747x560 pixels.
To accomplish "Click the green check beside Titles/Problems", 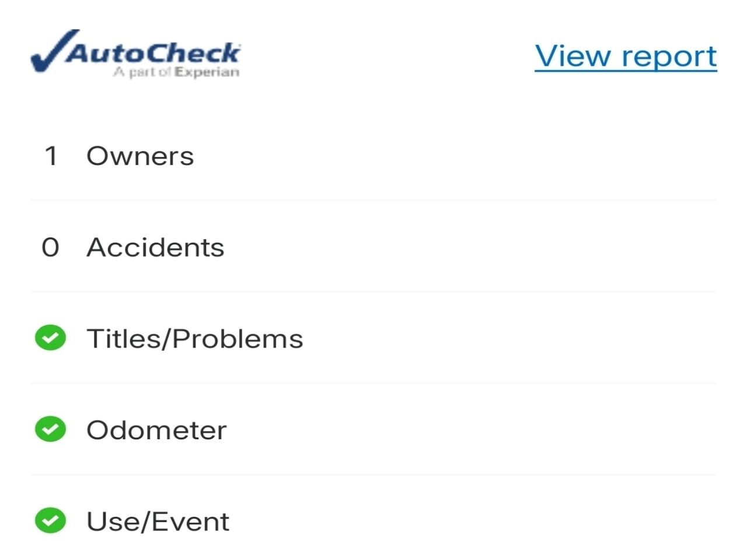I will pos(51,338).
